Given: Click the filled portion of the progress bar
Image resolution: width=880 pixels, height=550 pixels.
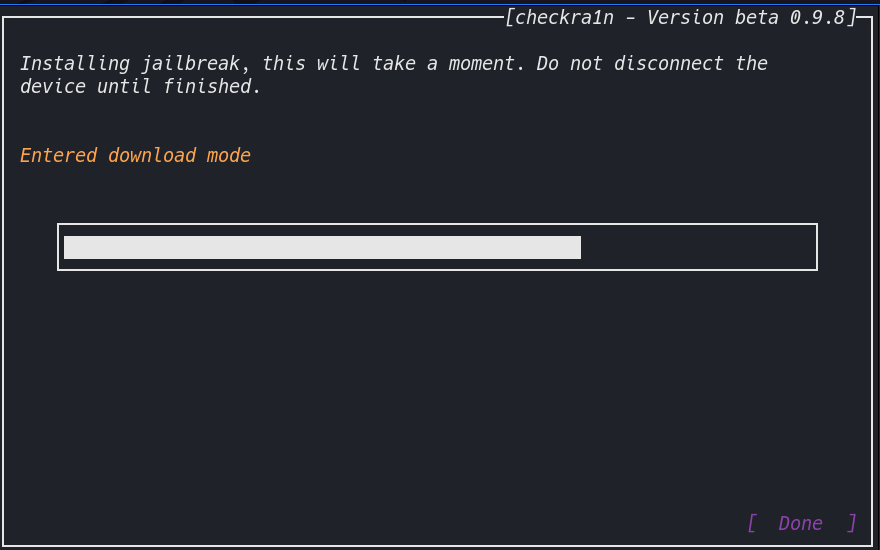Looking at the screenshot, I should [322, 248].
